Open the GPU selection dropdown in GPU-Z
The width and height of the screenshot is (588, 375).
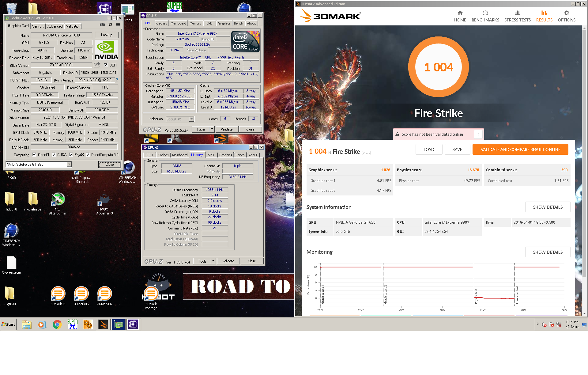[x=69, y=164]
